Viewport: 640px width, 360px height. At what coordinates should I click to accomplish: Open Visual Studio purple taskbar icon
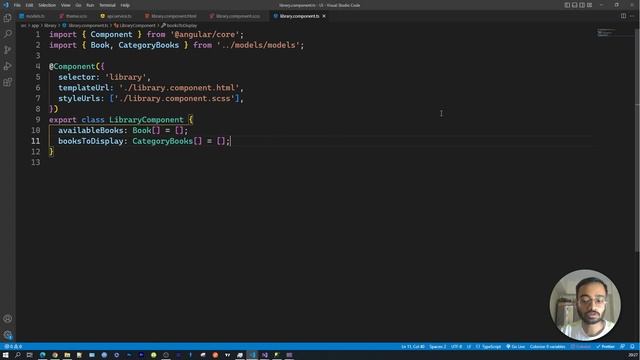click(x=264, y=355)
